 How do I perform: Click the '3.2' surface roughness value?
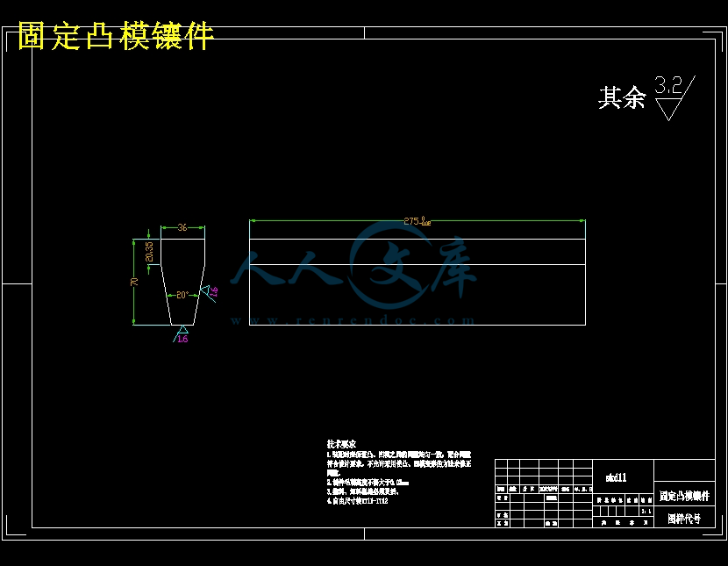click(x=668, y=84)
